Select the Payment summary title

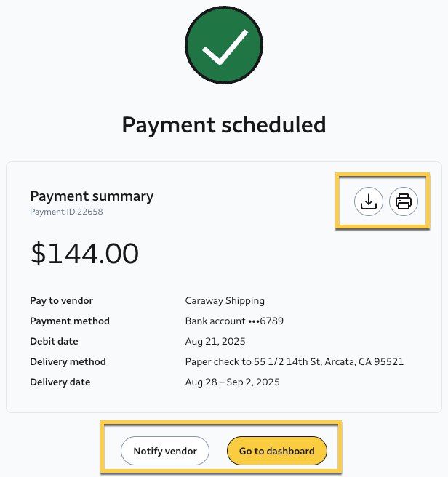coord(92,196)
